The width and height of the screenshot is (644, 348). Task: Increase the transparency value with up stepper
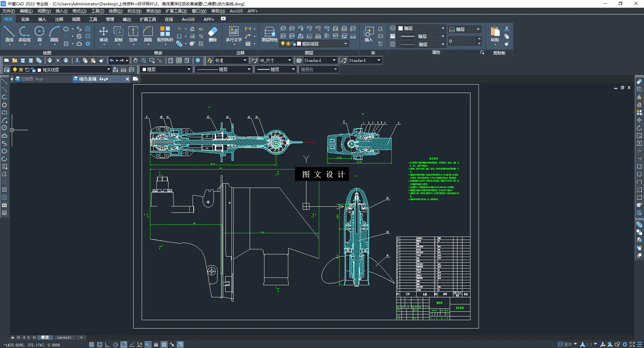479,39
